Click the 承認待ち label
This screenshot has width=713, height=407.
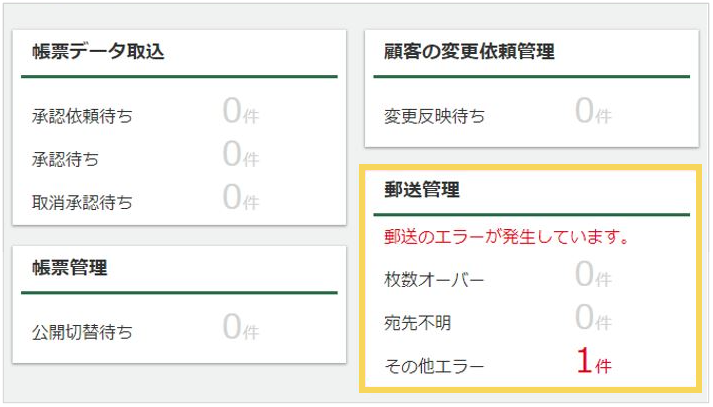[65, 158]
